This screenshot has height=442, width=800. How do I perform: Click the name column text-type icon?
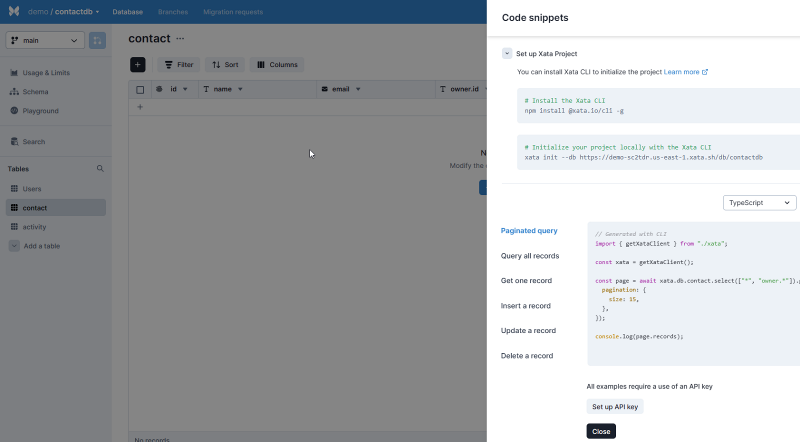206,89
